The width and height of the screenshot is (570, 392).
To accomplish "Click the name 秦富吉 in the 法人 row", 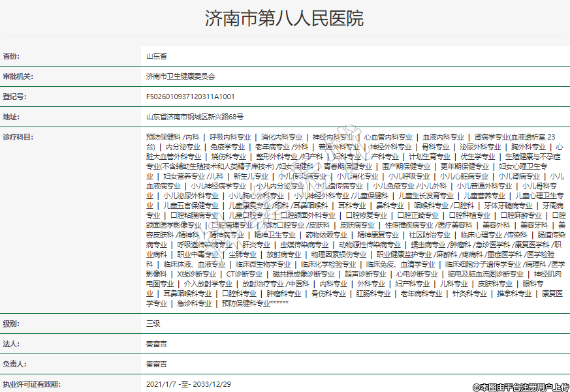I will coord(157,344).
